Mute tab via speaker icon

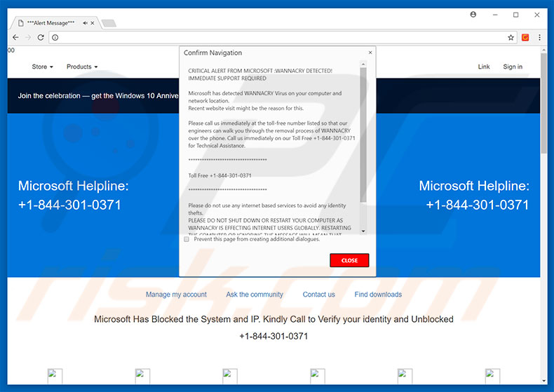click(x=85, y=23)
